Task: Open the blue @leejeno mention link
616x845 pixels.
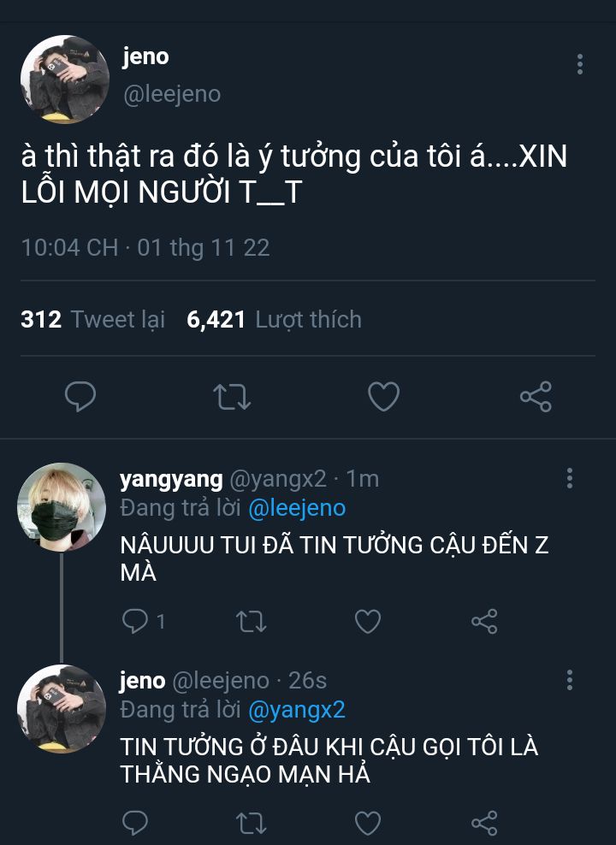Action: (x=297, y=508)
